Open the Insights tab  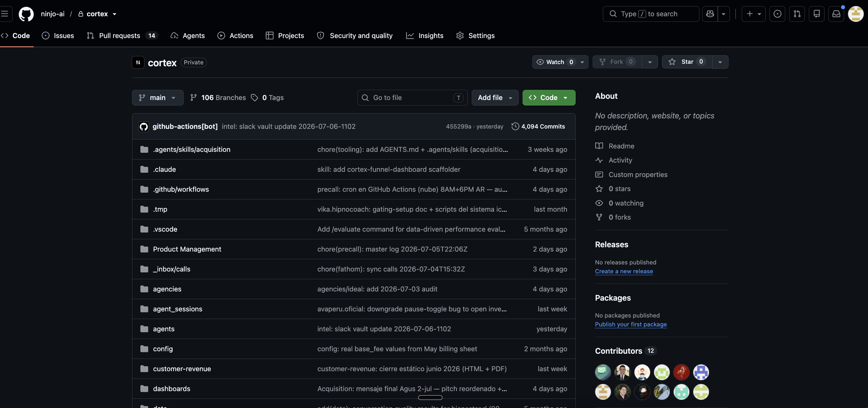[x=424, y=35]
